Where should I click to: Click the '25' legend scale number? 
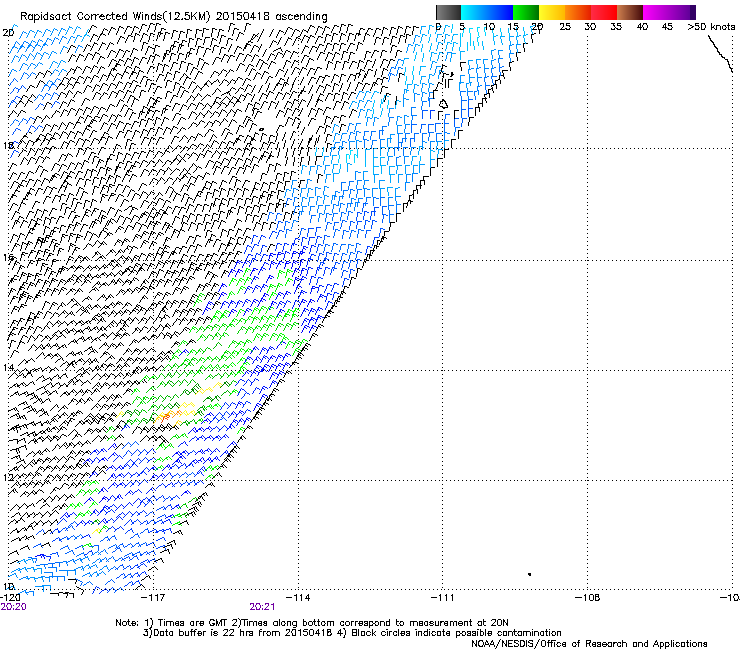pos(565,26)
